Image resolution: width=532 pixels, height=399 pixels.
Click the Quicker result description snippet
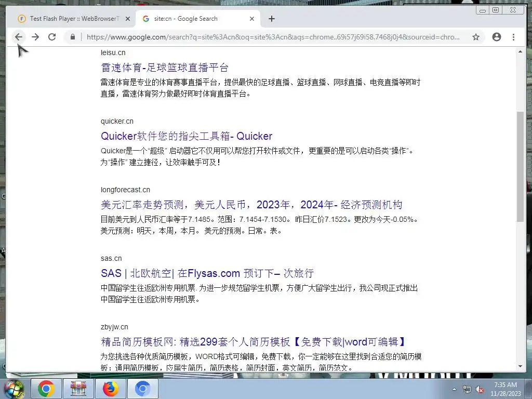click(x=257, y=156)
